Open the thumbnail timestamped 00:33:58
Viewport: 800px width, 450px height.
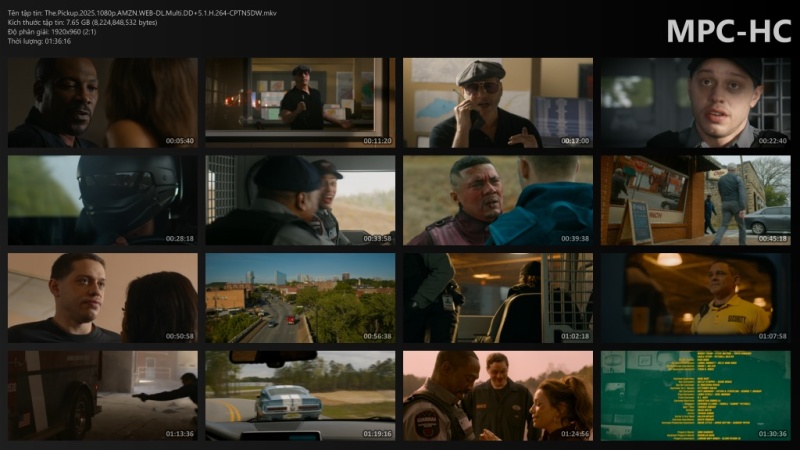tap(300, 201)
